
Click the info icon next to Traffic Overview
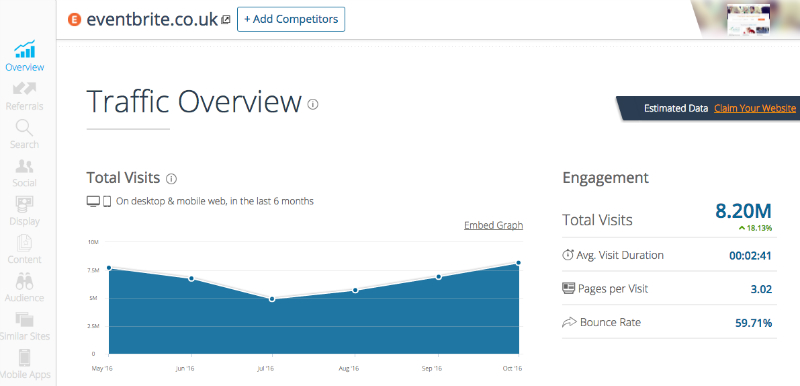pyautogui.click(x=313, y=105)
